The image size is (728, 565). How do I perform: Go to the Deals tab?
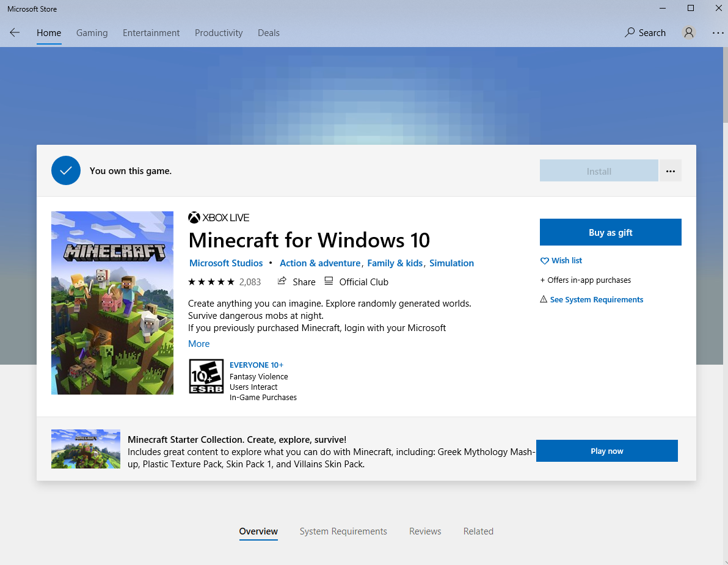point(268,33)
